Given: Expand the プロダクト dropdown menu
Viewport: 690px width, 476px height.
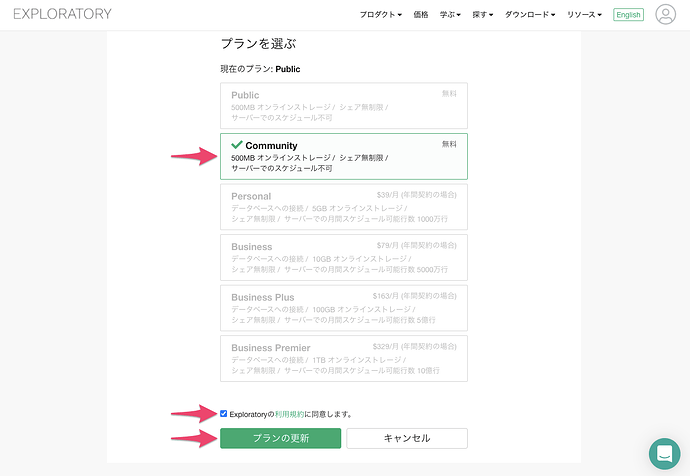Looking at the screenshot, I should pyautogui.click(x=381, y=15).
